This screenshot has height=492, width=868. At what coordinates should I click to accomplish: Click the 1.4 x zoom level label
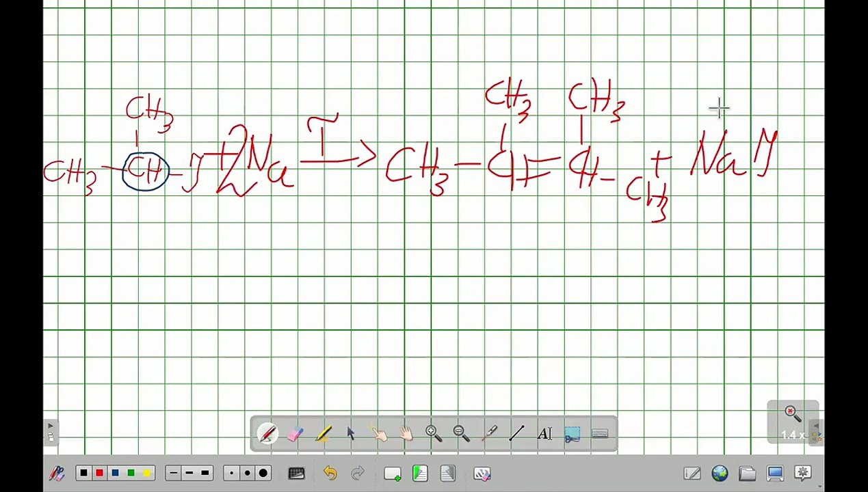pyautogui.click(x=793, y=435)
